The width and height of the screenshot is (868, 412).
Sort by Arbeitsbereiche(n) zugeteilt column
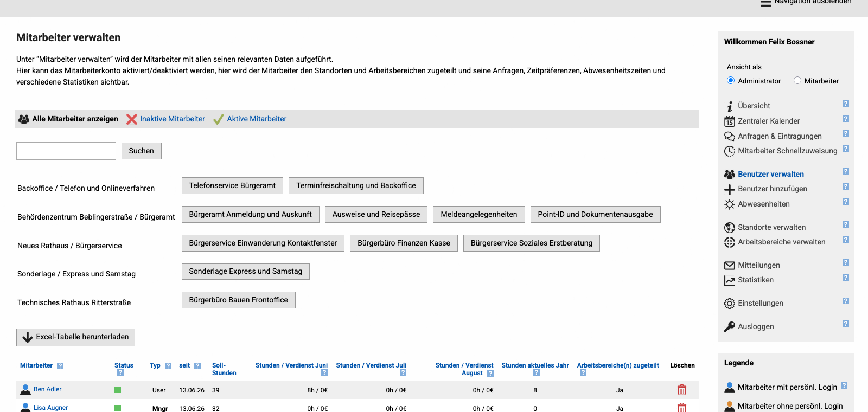[618, 365]
